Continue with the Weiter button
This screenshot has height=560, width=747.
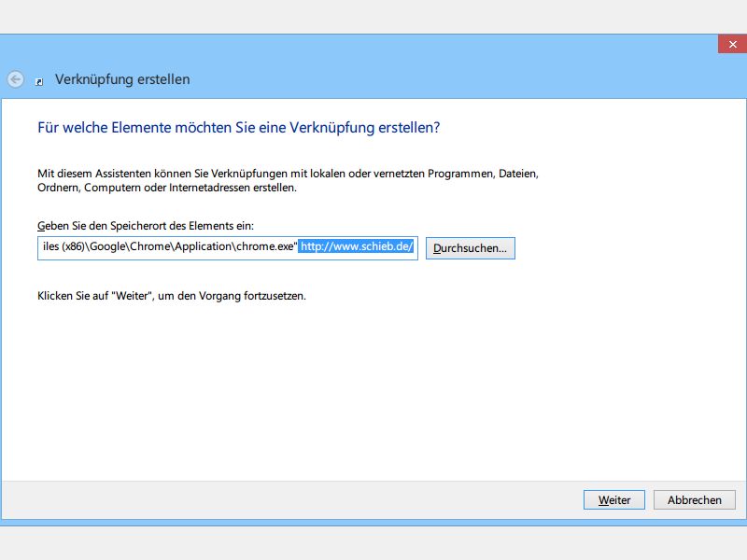point(614,500)
